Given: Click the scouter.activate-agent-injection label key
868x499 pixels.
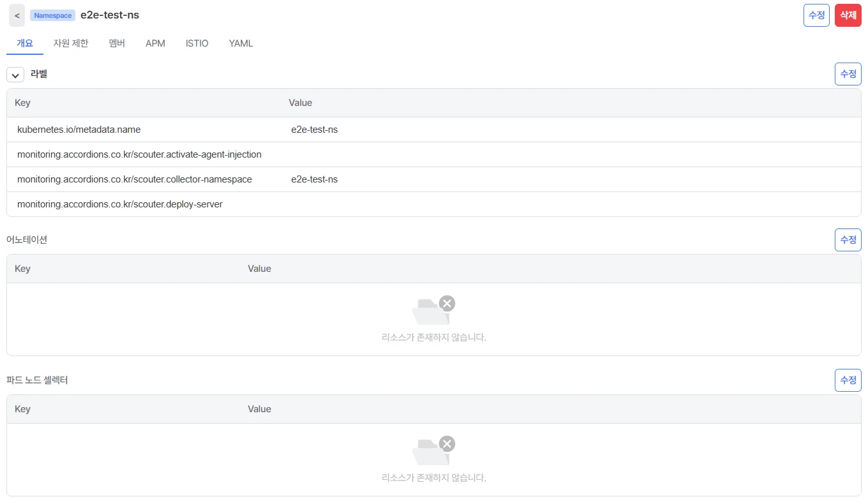Looking at the screenshot, I should tap(139, 154).
